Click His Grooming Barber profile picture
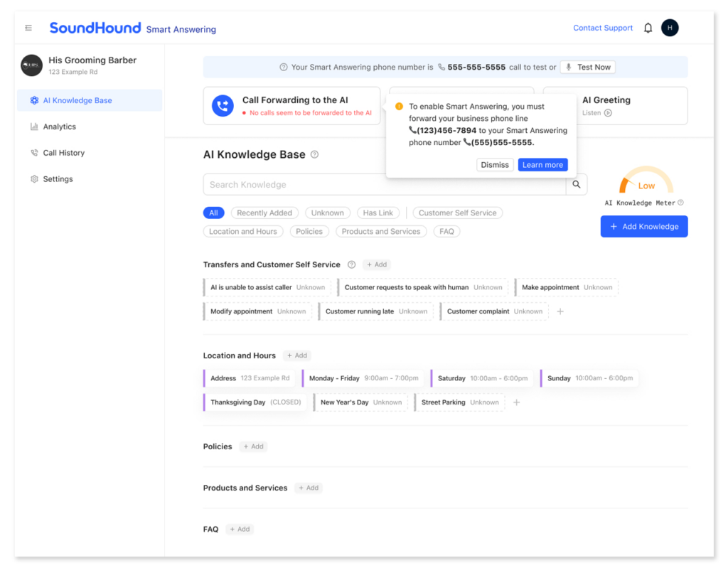The image size is (728, 568). pyautogui.click(x=31, y=65)
